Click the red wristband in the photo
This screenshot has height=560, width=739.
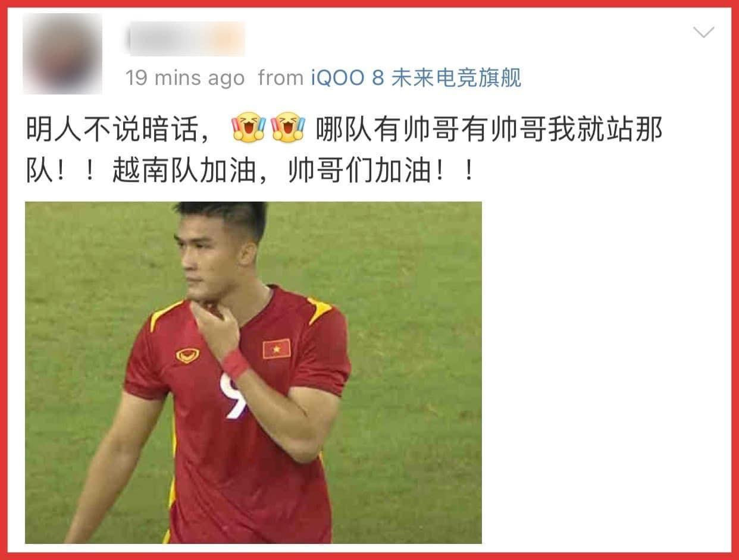(235, 364)
